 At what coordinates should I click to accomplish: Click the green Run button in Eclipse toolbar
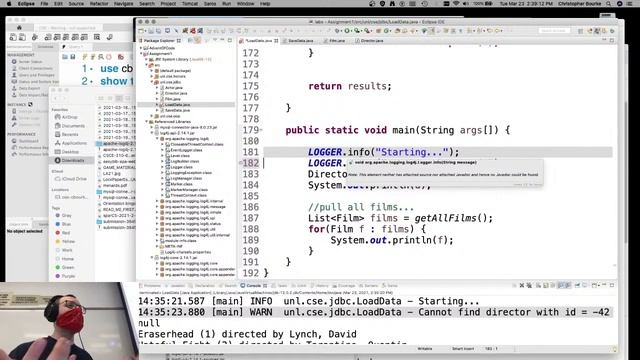347,31
